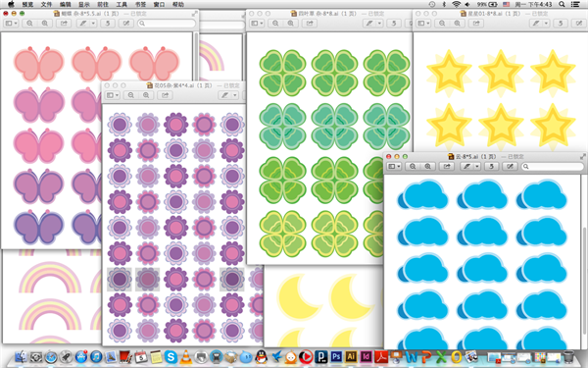Image resolution: width=588 pixels, height=368 pixels.
Task: Click the search field in butterfly window
Action: coord(167,24)
